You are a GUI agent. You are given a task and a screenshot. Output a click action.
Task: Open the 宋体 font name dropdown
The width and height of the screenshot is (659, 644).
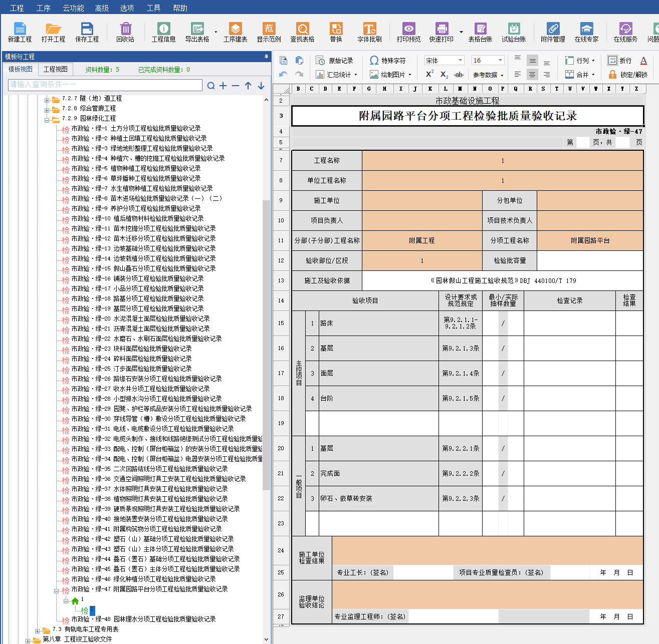(x=460, y=60)
